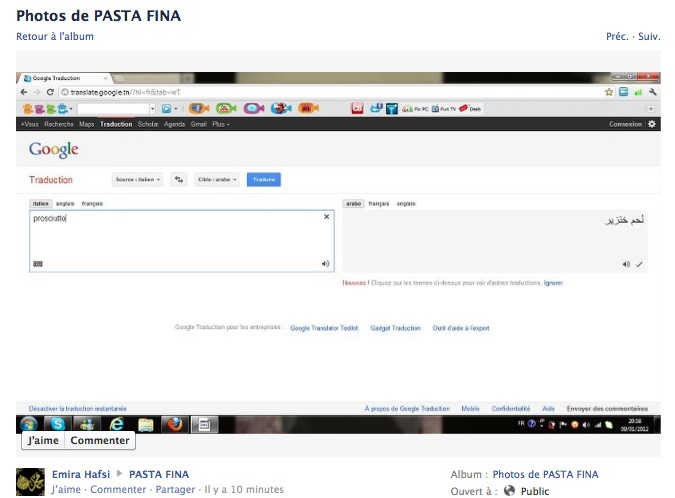The height and width of the screenshot is (498, 675).
Task: Click +Vous in the Google bar
Action: pos(30,124)
